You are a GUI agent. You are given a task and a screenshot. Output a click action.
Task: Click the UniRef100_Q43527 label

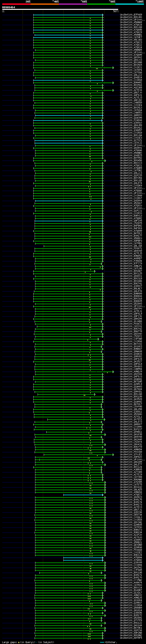pyautogui.click(x=131, y=361)
